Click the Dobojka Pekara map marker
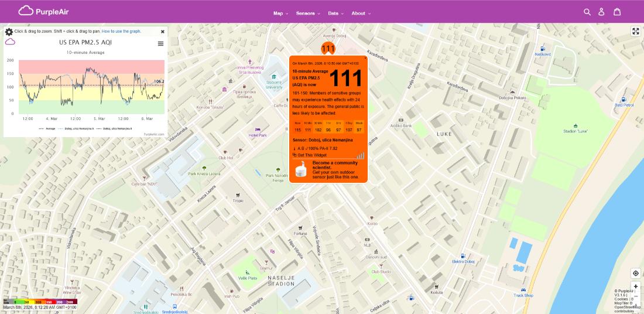Image resolution: width=644 pixels, height=314 pixels. (512, 92)
